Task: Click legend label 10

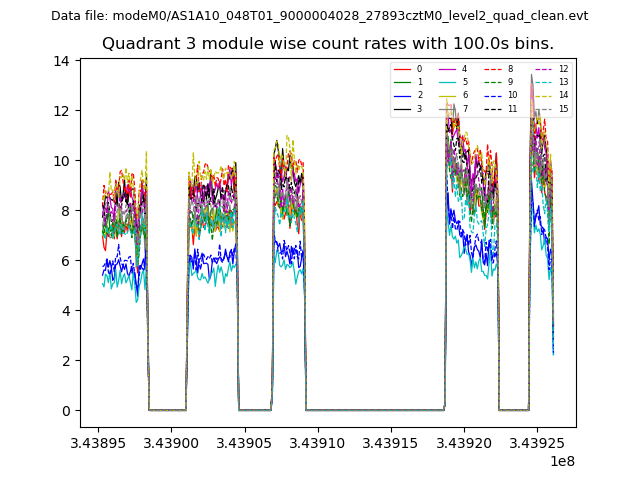Action: (512, 95)
